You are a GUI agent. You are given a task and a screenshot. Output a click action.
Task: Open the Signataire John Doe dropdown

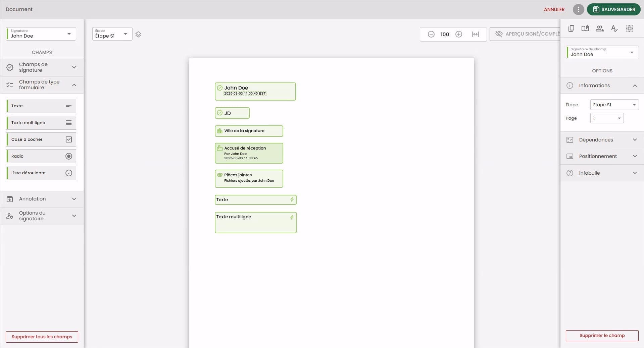pyautogui.click(x=41, y=34)
